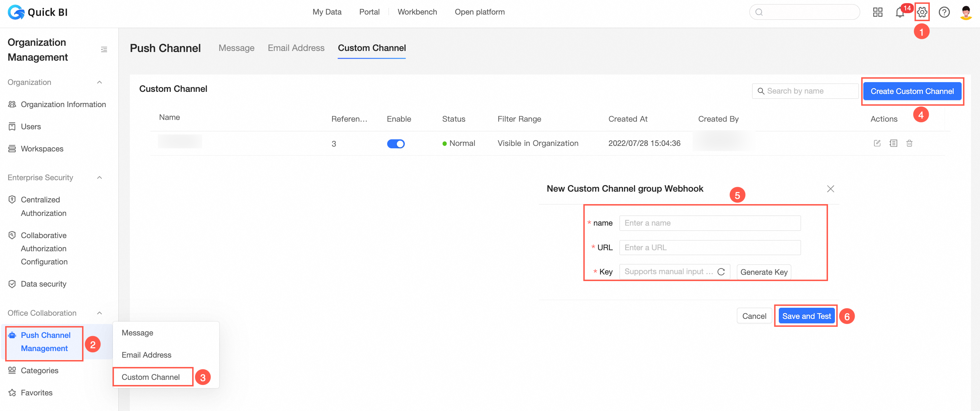This screenshot has width=980, height=411.
Task: Close the New Custom Channel dialog
Action: point(830,189)
